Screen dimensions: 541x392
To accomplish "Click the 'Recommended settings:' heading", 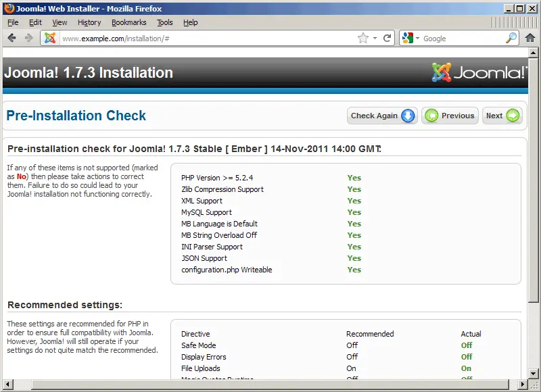I will click(x=65, y=305).
